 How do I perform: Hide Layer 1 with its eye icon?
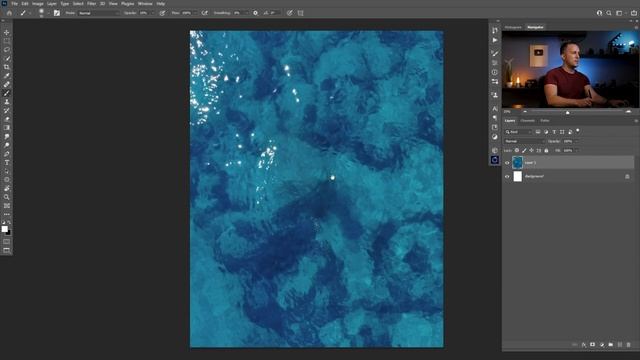[x=507, y=163]
